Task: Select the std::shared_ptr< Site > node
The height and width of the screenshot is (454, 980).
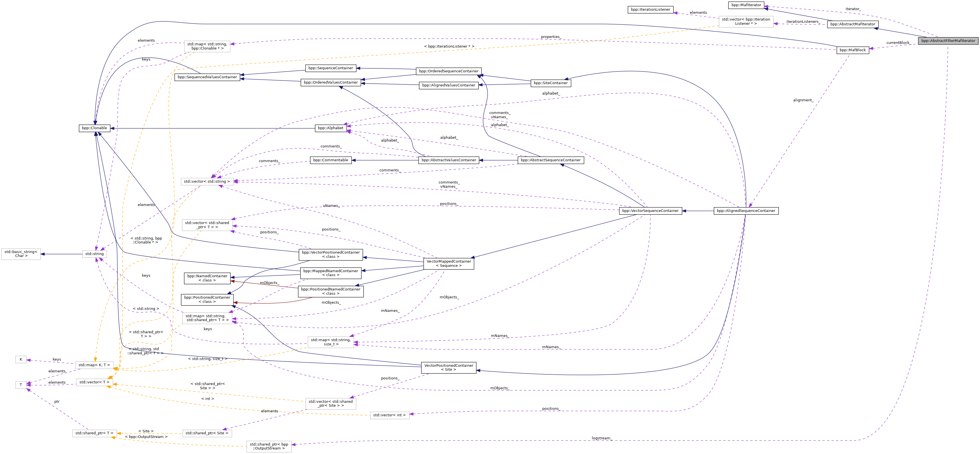Action: coord(207,433)
